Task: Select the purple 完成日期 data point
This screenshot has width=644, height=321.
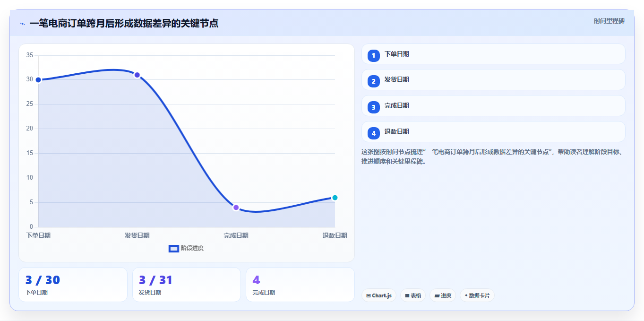Action: point(236,208)
